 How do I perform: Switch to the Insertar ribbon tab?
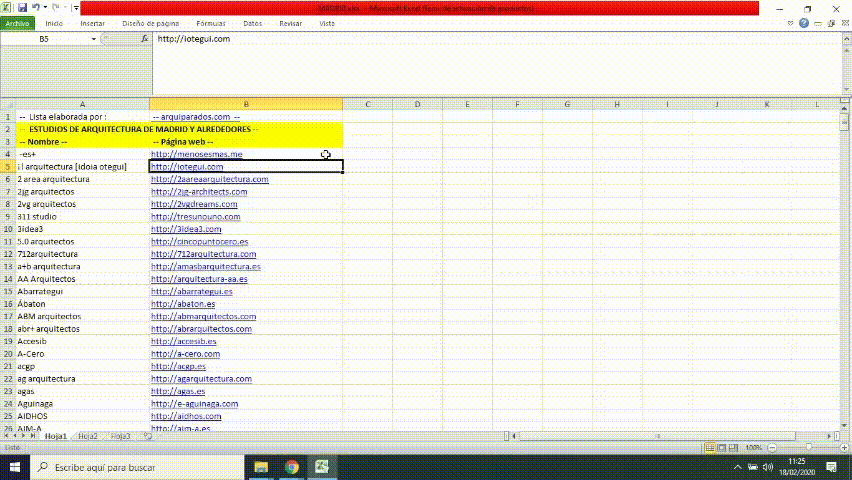click(92, 23)
